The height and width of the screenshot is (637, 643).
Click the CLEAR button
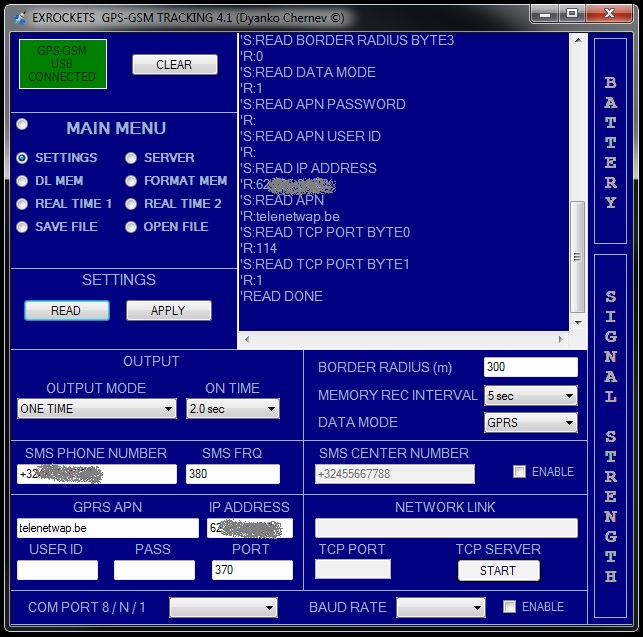[x=175, y=64]
